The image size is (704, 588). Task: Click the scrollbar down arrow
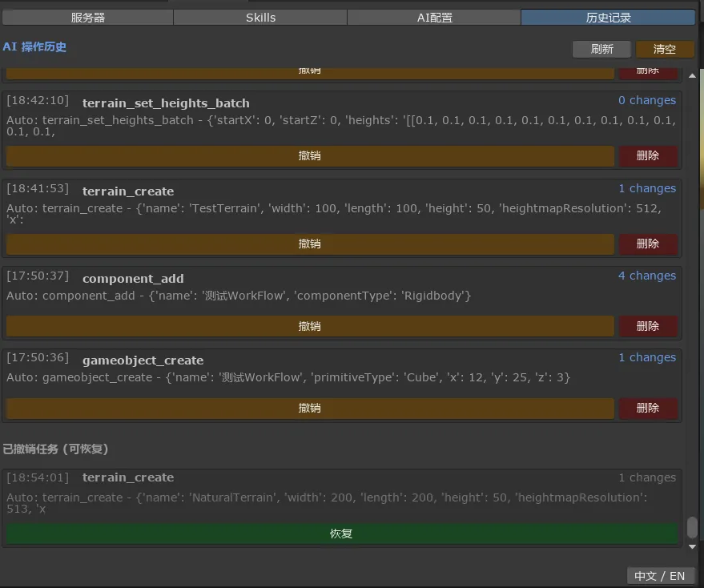(x=693, y=546)
